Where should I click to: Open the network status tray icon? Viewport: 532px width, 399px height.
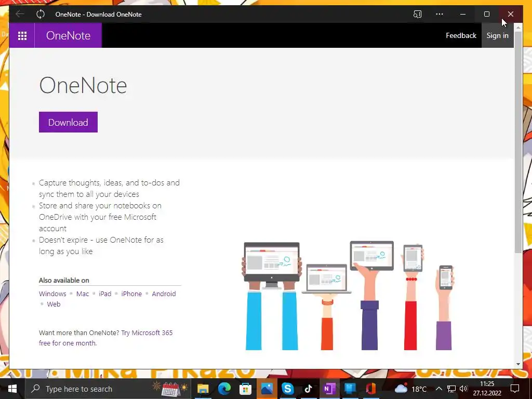pos(451,389)
